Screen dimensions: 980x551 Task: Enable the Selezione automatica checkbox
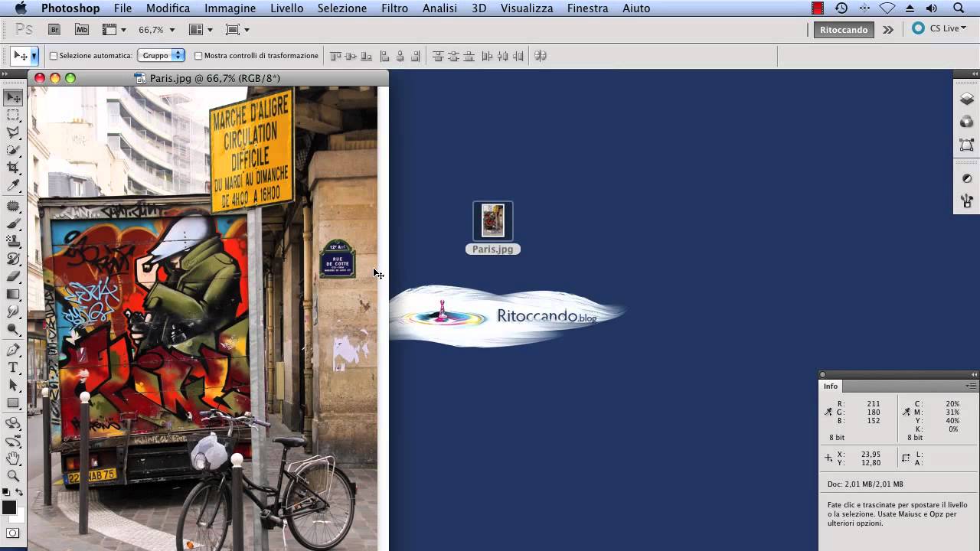(54, 56)
